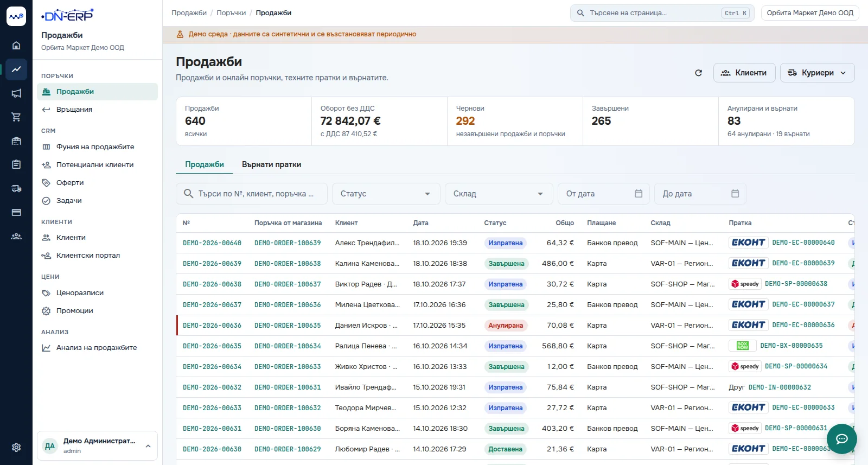Viewport: 868px width, 465px height.
Task: Open Клиентски портал in the sidebar
Action: (98, 256)
